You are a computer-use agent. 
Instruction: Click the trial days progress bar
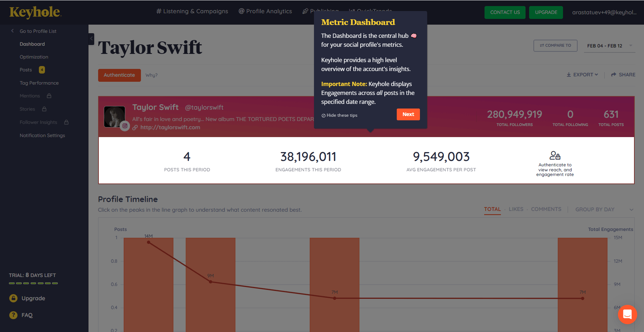pyautogui.click(x=34, y=283)
